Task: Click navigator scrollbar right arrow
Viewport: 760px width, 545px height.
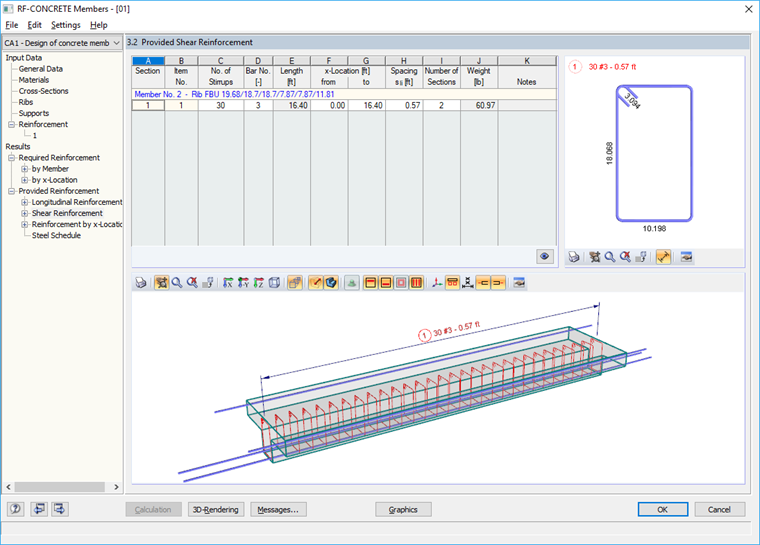Action: pos(116,487)
